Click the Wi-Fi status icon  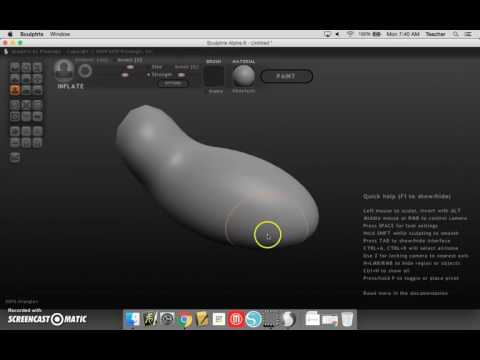350,34
